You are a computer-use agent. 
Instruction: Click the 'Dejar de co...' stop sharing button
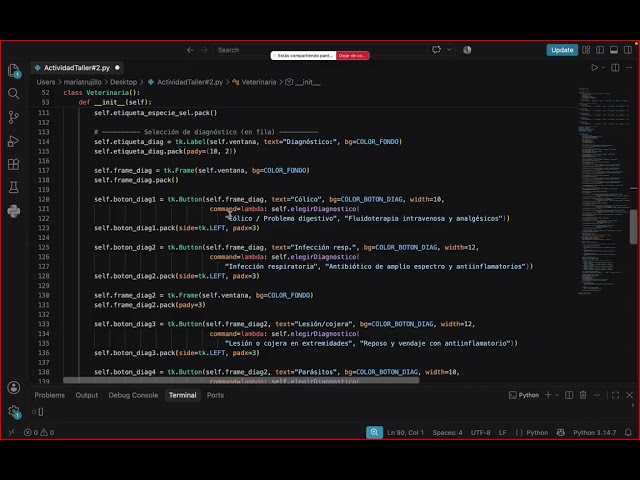(353, 56)
